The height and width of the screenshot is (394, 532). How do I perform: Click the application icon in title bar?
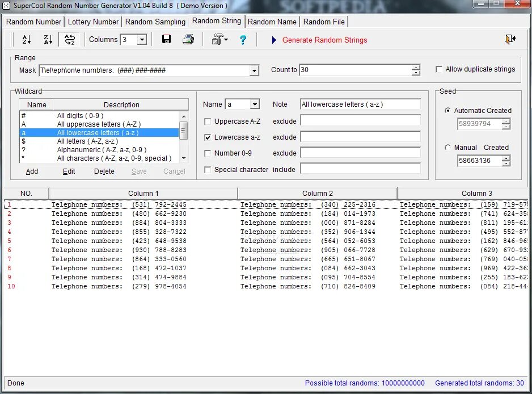click(x=6, y=6)
